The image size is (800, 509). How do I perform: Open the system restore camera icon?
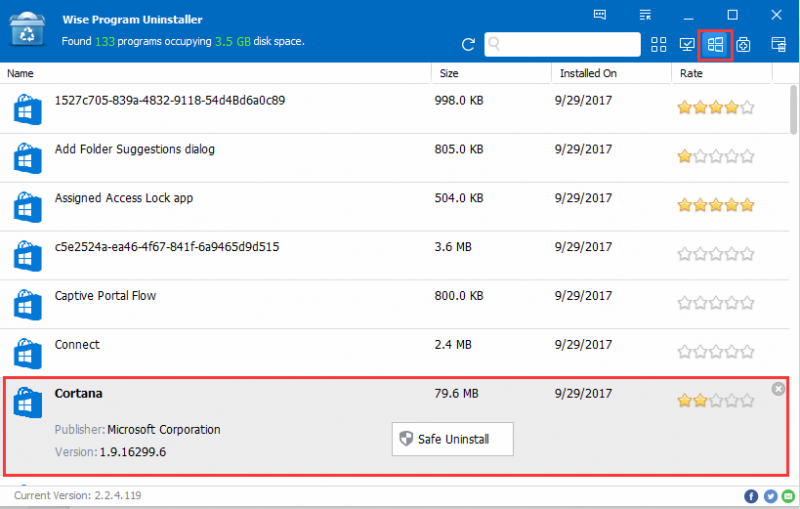[743, 44]
